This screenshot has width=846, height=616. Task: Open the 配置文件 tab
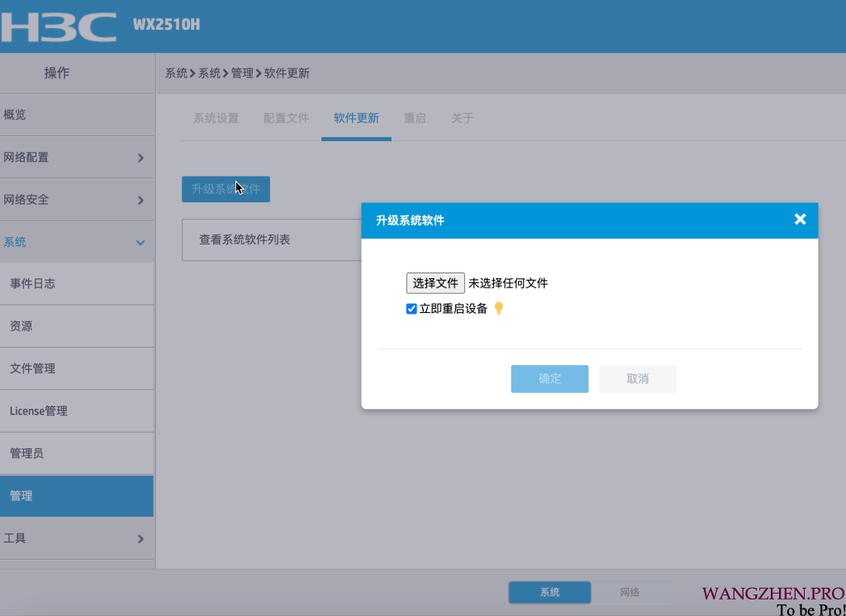pyautogui.click(x=286, y=118)
